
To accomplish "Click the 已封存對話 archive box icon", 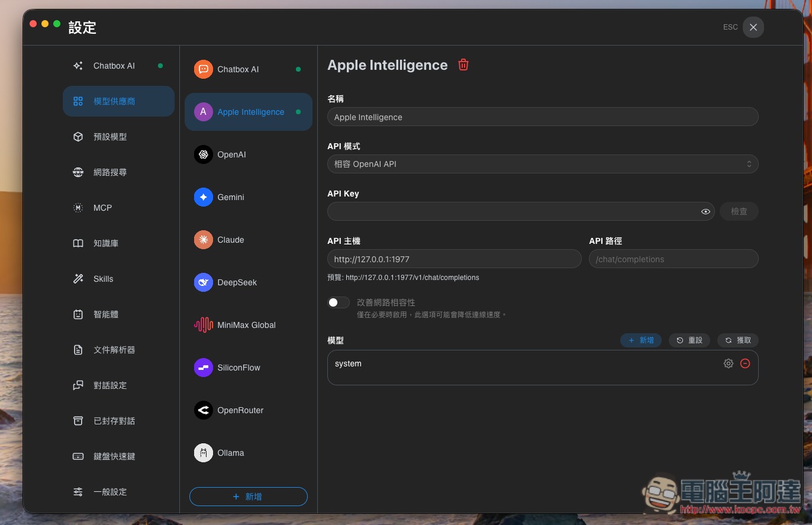I will (78, 421).
